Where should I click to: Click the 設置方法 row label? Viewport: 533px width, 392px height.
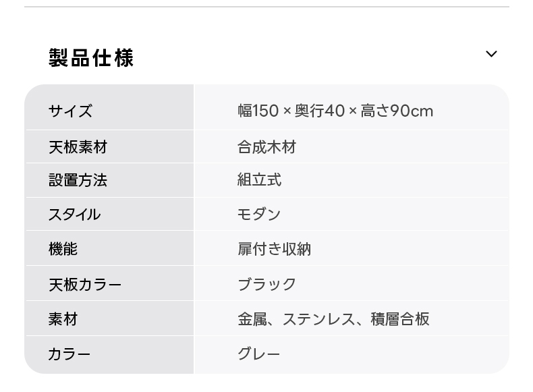click(x=78, y=181)
